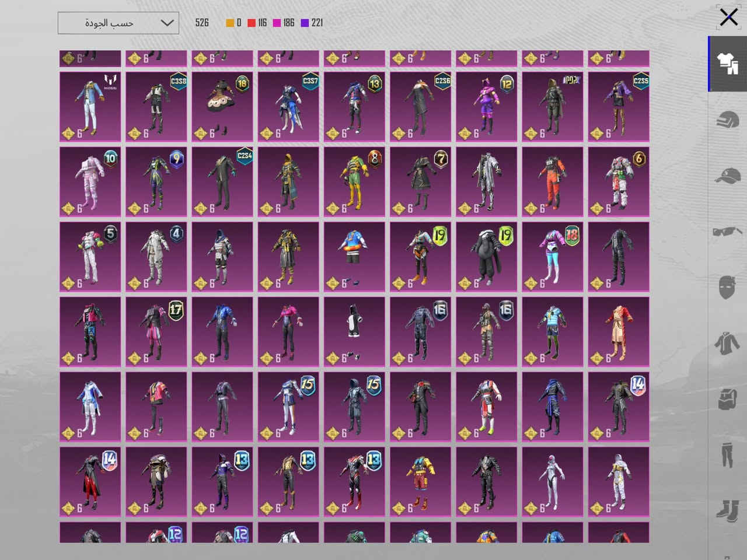Select the pink suit with badge 10
The width and height of the screenshot is (747, 560).
90,181
